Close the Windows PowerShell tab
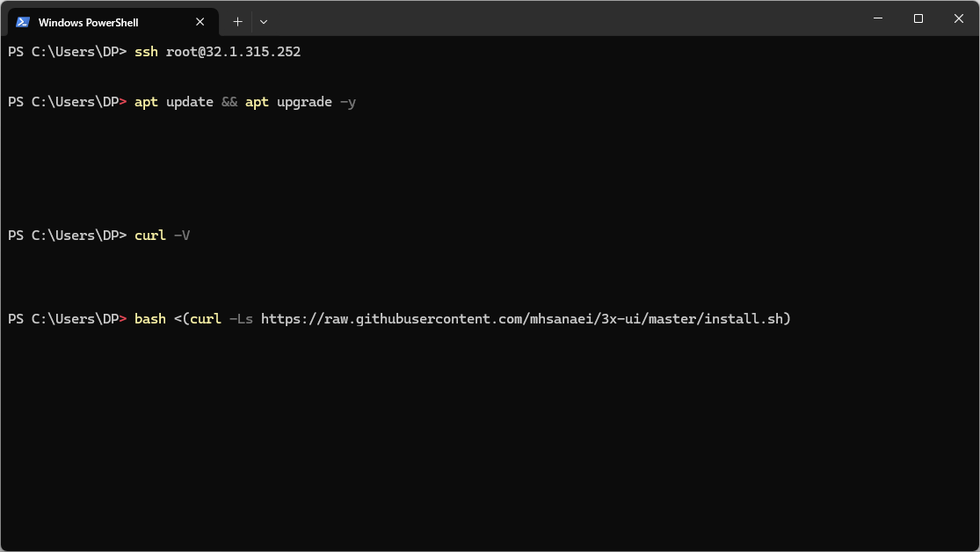 coord(200,22)
